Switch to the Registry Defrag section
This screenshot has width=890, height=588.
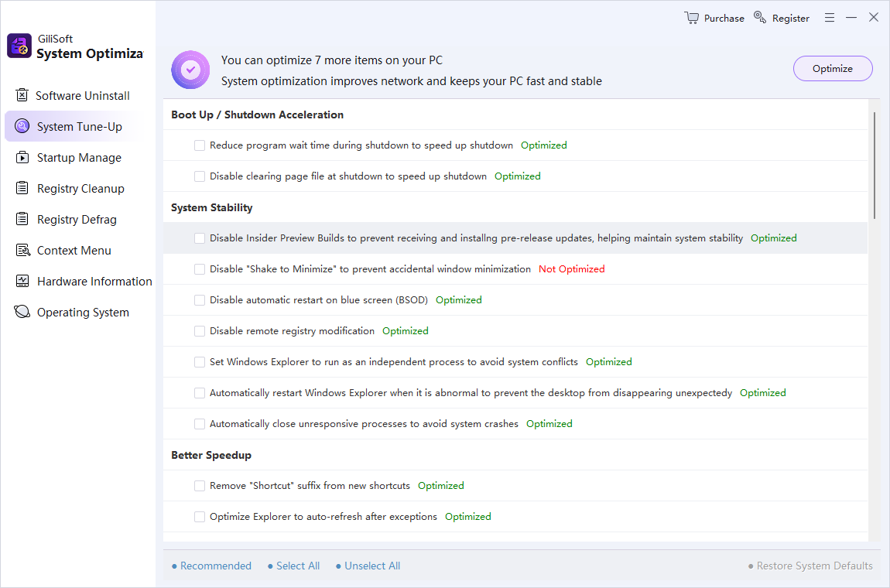pyautogui.click(x=77, y=219)
